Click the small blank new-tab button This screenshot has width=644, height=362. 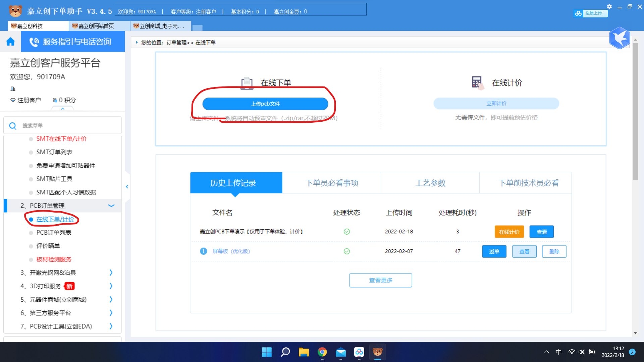pos(197,28)
